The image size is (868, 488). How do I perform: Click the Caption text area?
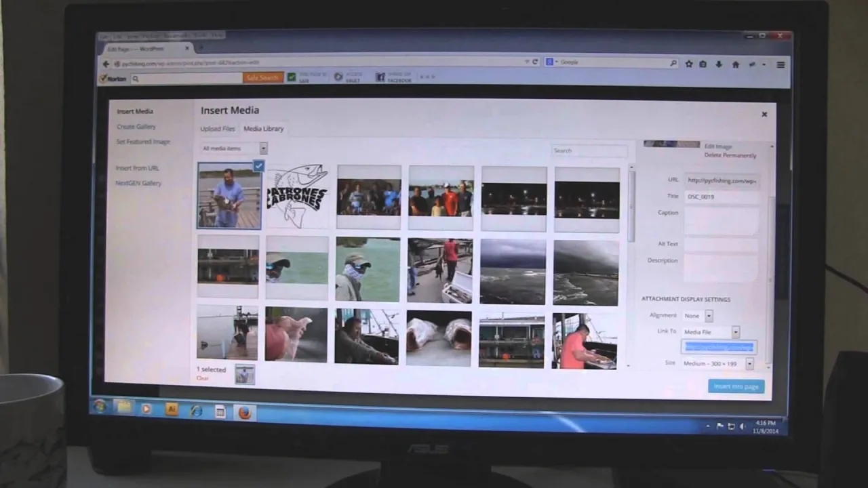click(722, 220)
